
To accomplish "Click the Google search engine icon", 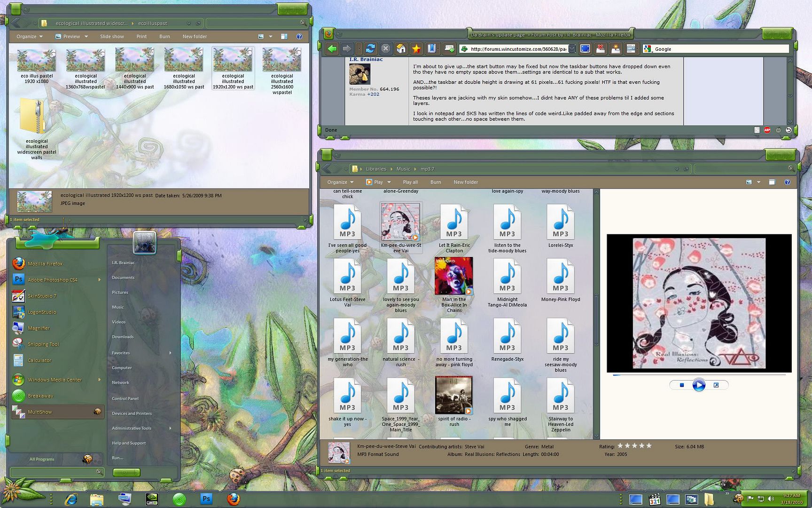I will (x=648, y=49).
